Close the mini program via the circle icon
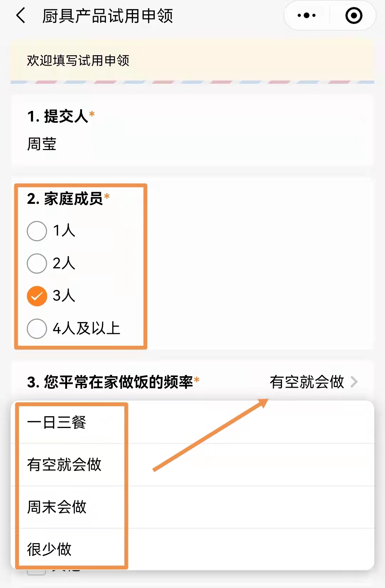 tap(354, 16)
